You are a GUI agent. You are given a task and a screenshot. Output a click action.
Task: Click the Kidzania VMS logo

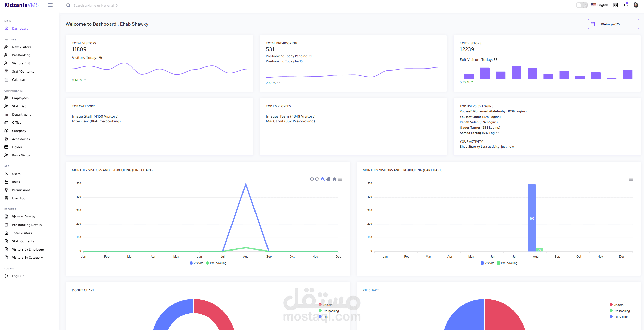coord(21,5)
